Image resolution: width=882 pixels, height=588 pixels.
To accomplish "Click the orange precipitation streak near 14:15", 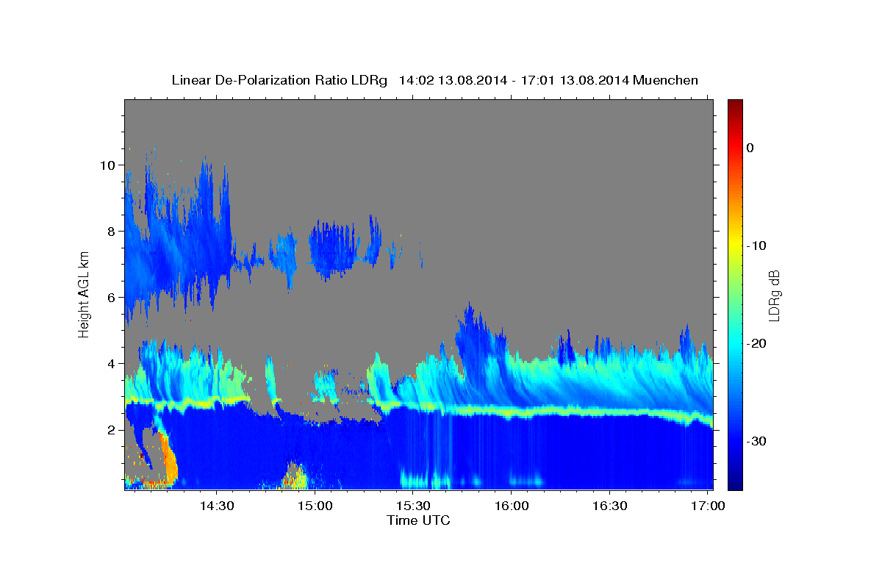I will coord(168,459).
